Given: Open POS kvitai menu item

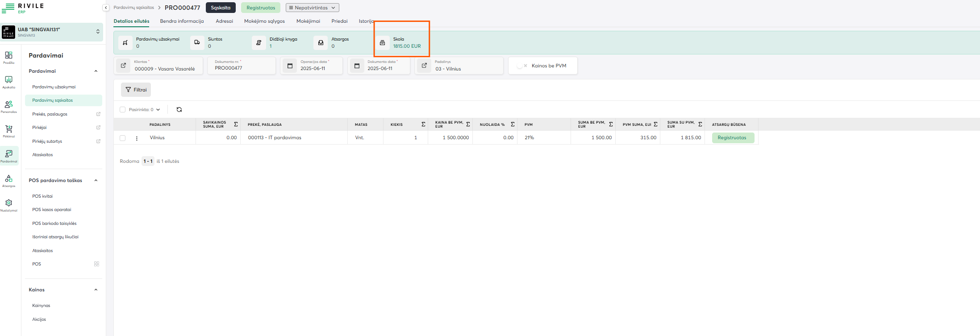Looking at the screenshot, I should tap(42, 196).
